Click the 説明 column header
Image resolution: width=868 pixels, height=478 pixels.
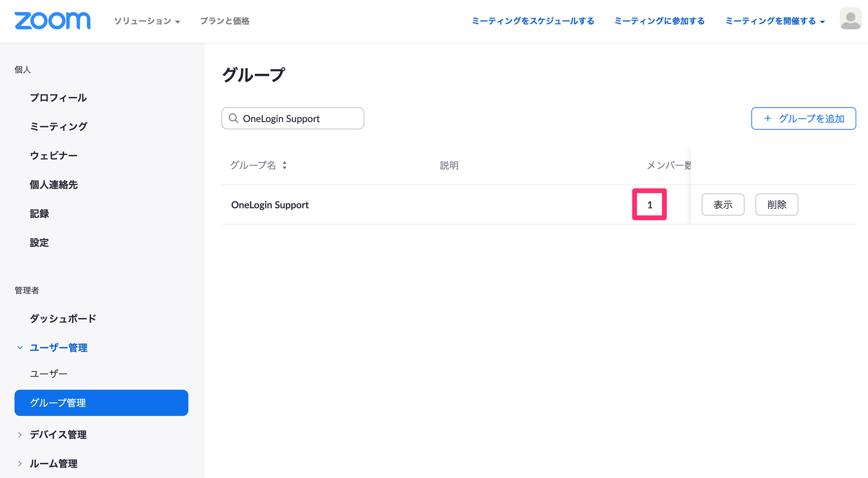(449, 165)
